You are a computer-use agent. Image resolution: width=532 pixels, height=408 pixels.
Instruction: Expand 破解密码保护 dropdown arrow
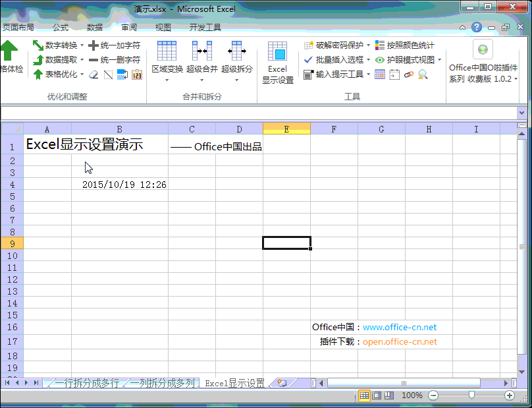pyautogui.click(x=369, y=45)
